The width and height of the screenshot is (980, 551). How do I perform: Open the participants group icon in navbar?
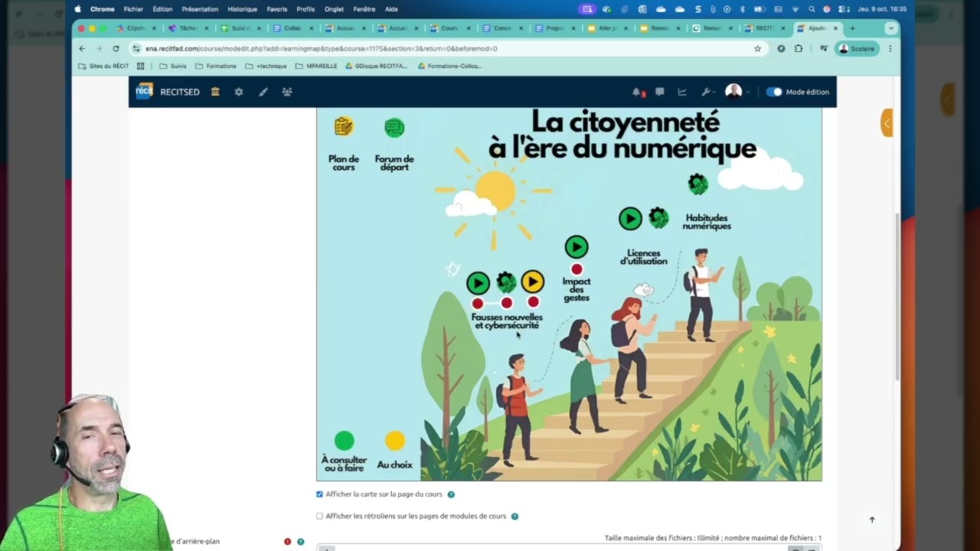point(287,92)
